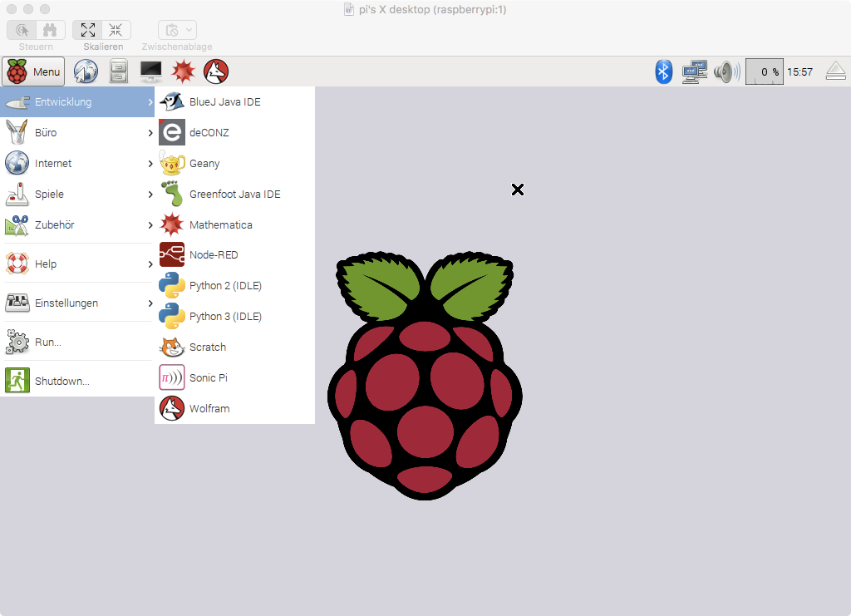
Task: Launch the web browser globe icon
Action: (86, 71)
